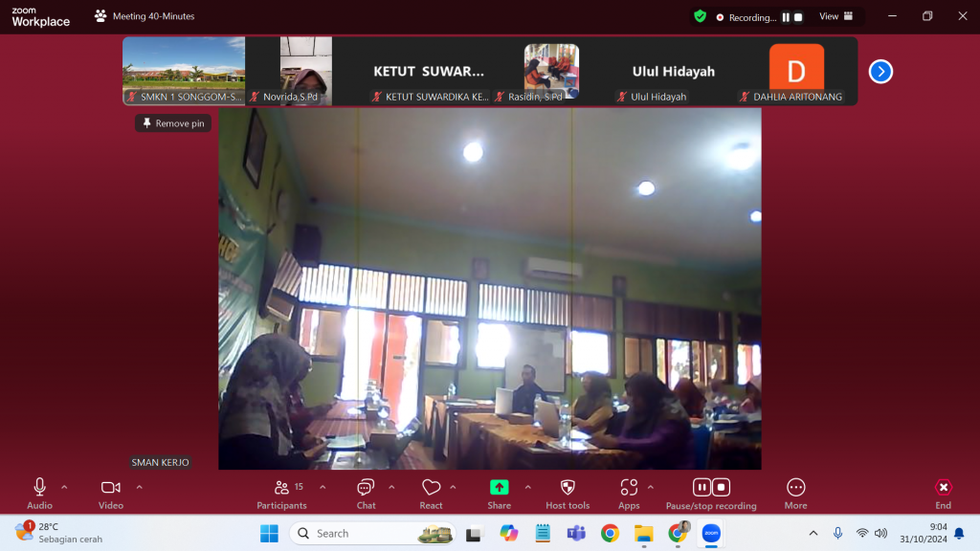This screenshot has height=551, width=980.
Task: Select the KETUT SUWARDIKA participant tile
Action: tap(429, 71)
